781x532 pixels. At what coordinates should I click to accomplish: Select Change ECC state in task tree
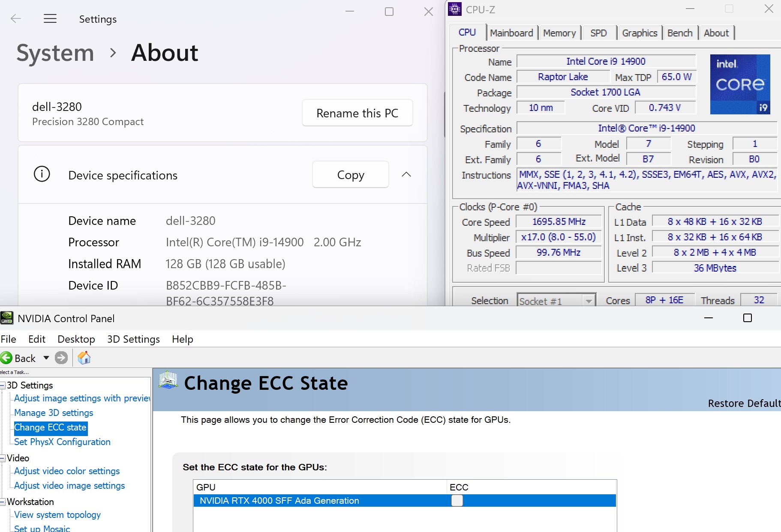[51, 427]
